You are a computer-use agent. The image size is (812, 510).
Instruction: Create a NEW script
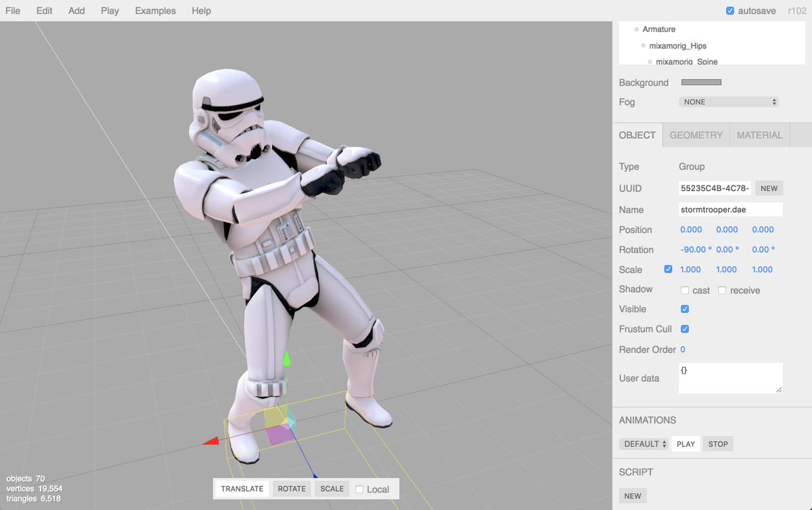coord(633,496)
